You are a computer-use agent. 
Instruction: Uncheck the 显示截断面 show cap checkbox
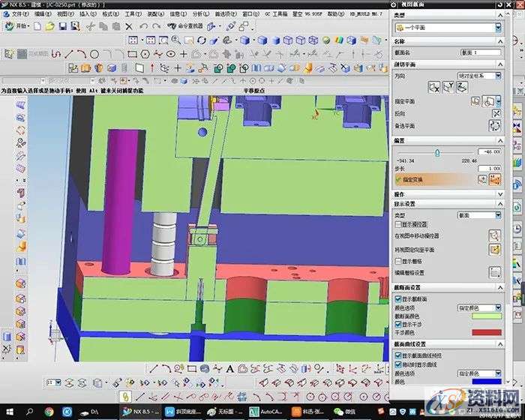(x=398, y=298)
